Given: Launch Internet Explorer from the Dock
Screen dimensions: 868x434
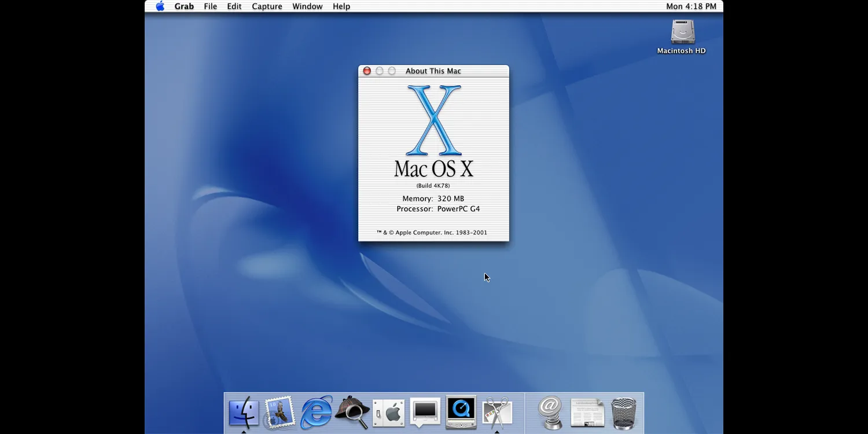Looking at the screenshot, I should tap(317, 413).
